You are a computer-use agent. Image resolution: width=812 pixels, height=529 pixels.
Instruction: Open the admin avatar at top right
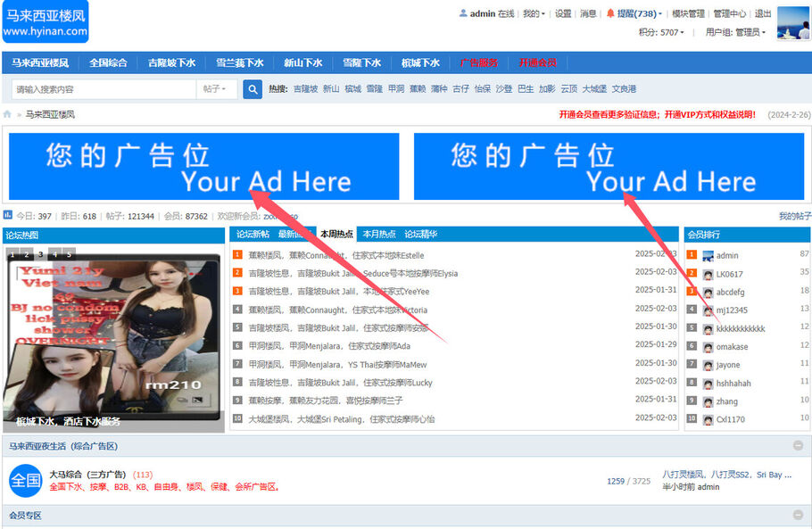click(x=792, y=22)
